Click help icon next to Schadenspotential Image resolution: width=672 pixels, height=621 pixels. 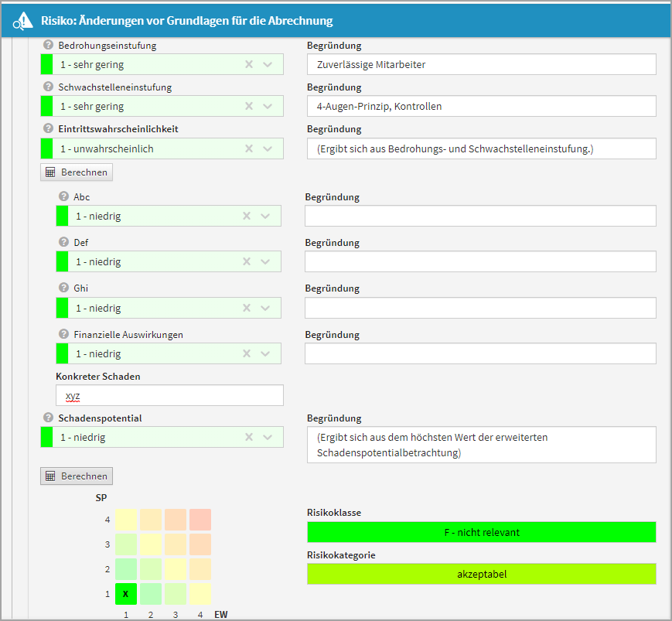point(48,418)
